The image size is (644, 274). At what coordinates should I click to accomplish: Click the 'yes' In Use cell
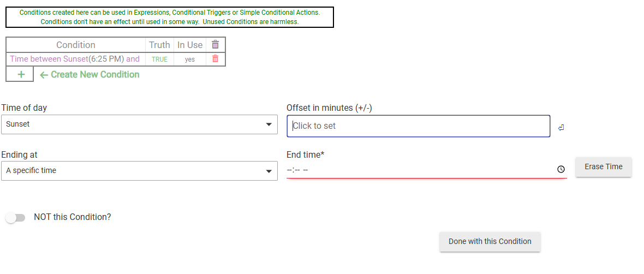189,59
